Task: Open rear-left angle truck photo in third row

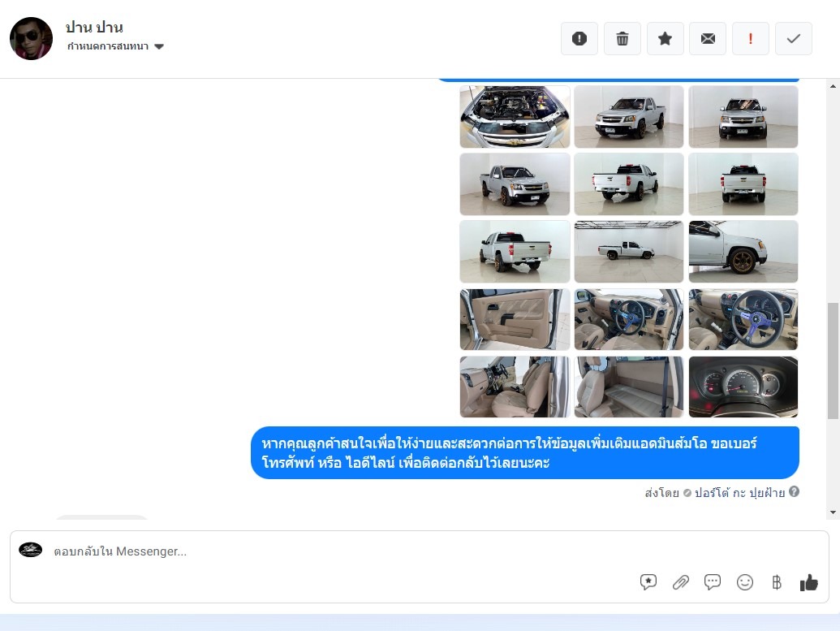Action: pos(515,252)
